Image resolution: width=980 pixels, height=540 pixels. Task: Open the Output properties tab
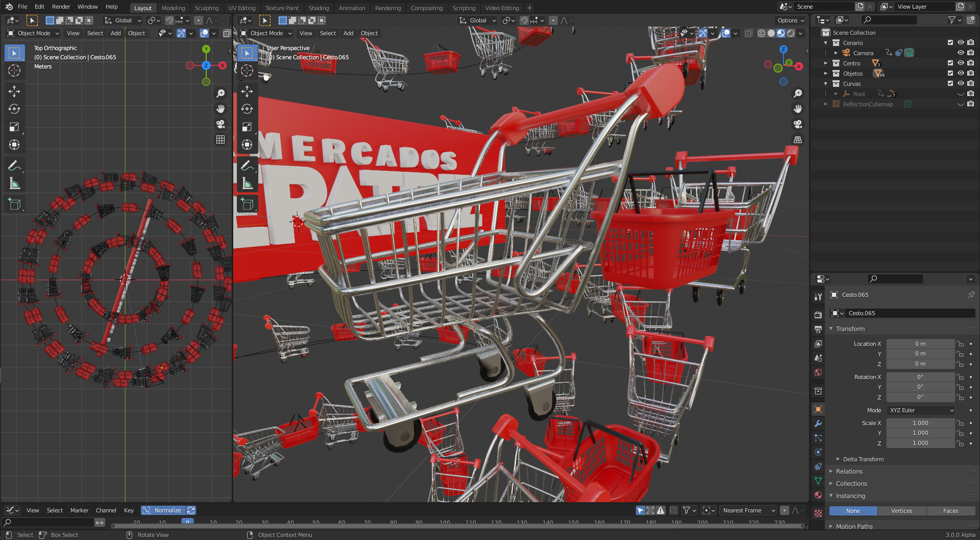pos(818,330)
